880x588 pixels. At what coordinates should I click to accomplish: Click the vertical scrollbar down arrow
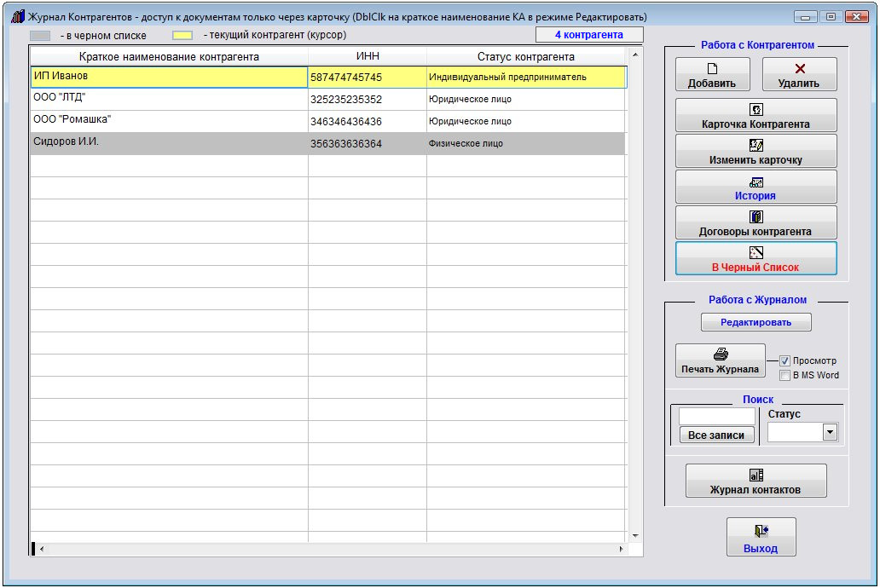[x=634, y=535]
